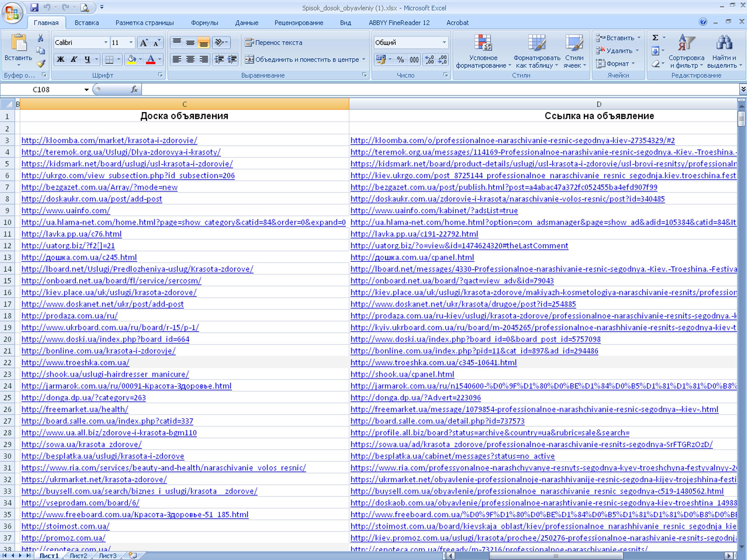Click the insert function fx icon
The width and height of the screenshot is (747, 560).
[134, 89]
